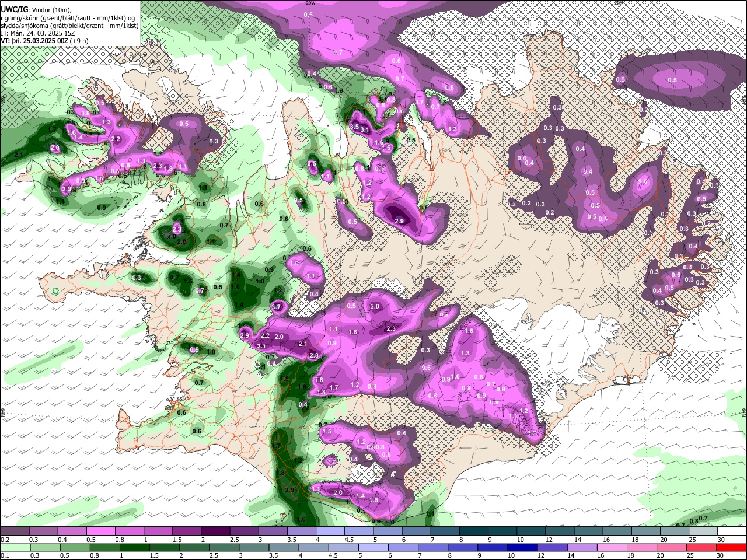The width and height of the screenshot is (747, 560).
Task: Click the 'VT: þri. 25.03.2025 00Z' valid time
Action: tap(34, 41)
